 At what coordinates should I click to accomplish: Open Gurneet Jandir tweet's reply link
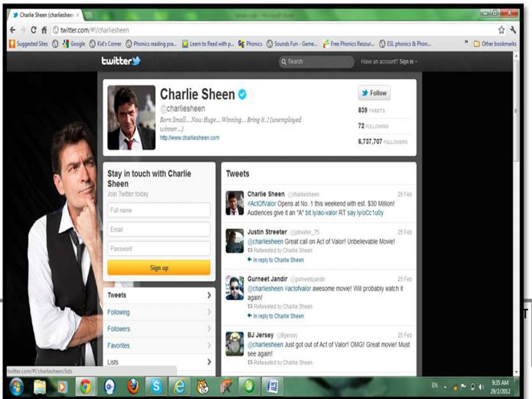[275, 316]
